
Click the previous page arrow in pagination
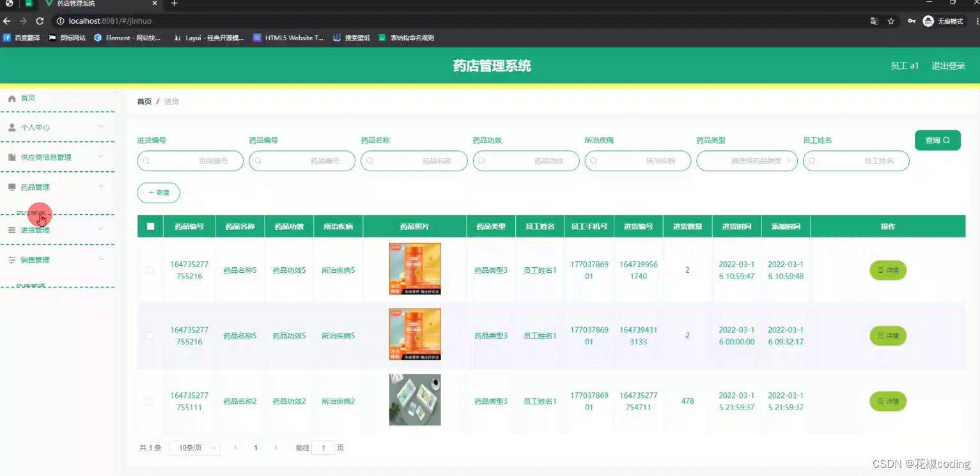(x=236, y=448)
